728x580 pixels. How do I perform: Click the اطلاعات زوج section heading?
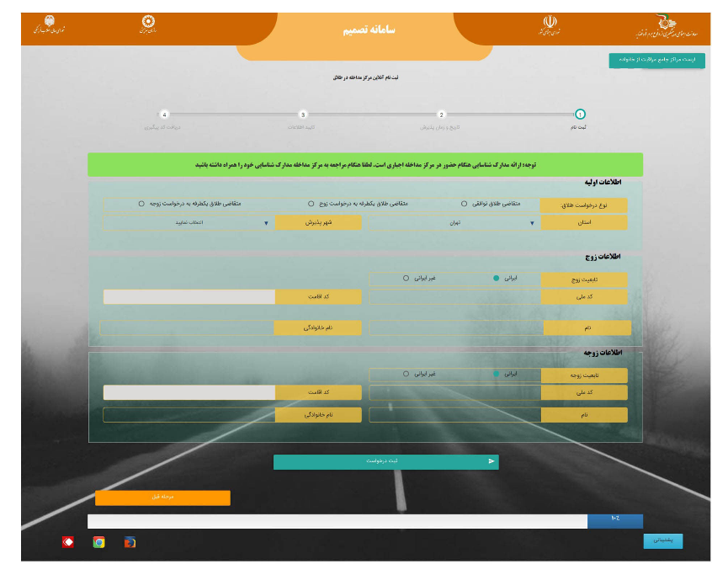coord(603,257)
